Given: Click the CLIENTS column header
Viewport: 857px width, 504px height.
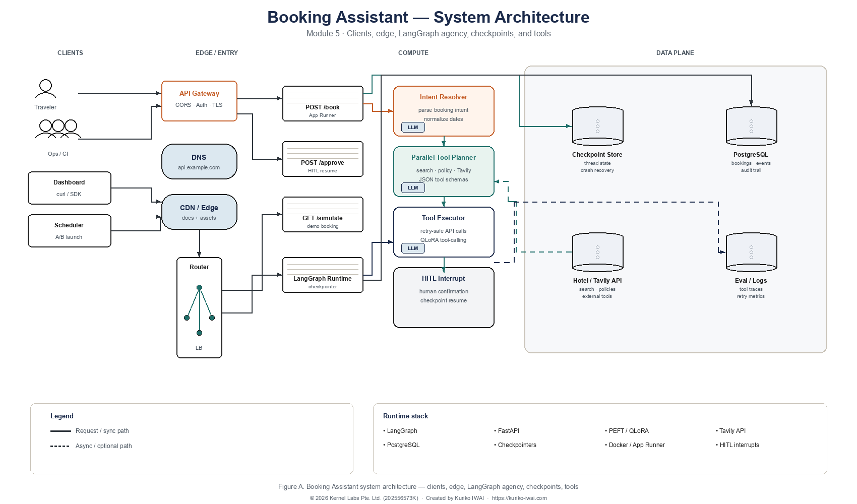Looking at the screenshot, I should coord(70,53).
